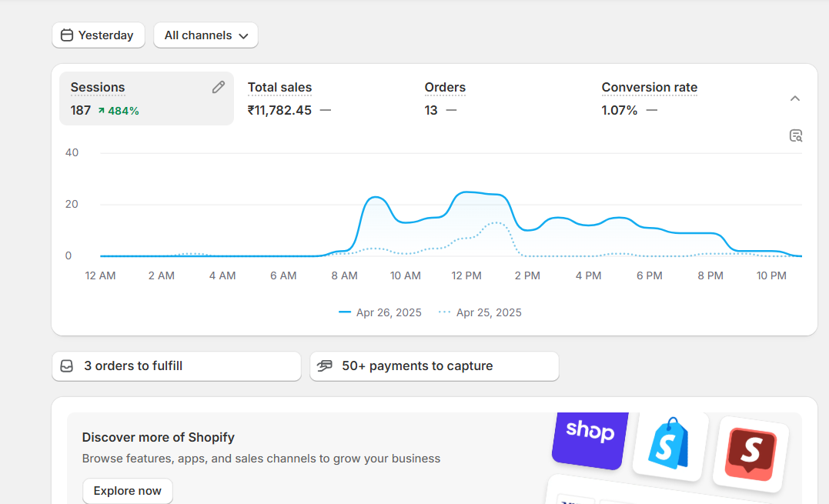Click the pencil edit icon on Sessions card
Viewport: 829px width, 504px height.
coord(219,88)
